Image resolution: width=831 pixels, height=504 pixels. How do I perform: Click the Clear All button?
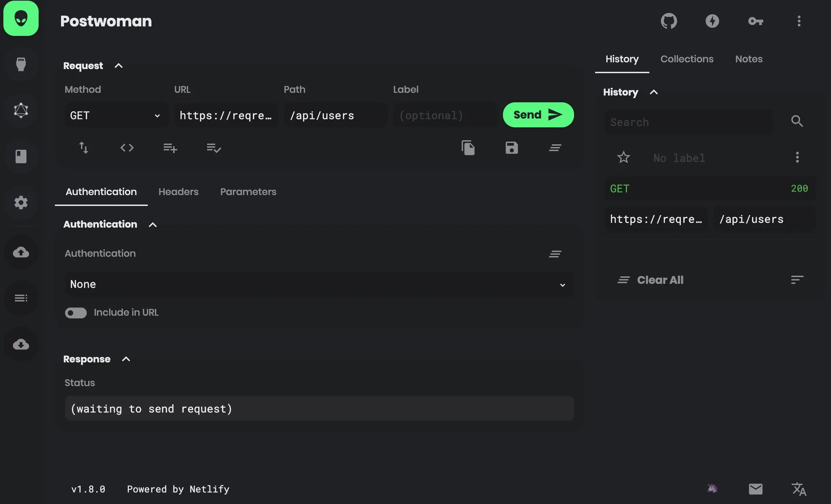pyautogui.click(x=651, y=280)
